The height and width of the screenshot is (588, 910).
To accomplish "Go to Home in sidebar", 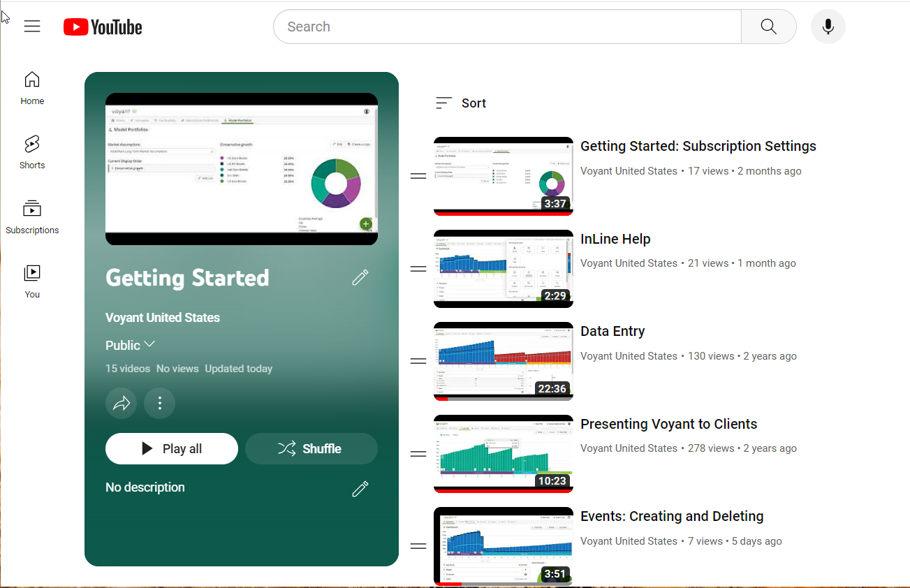I will click(x=32, y=88).
